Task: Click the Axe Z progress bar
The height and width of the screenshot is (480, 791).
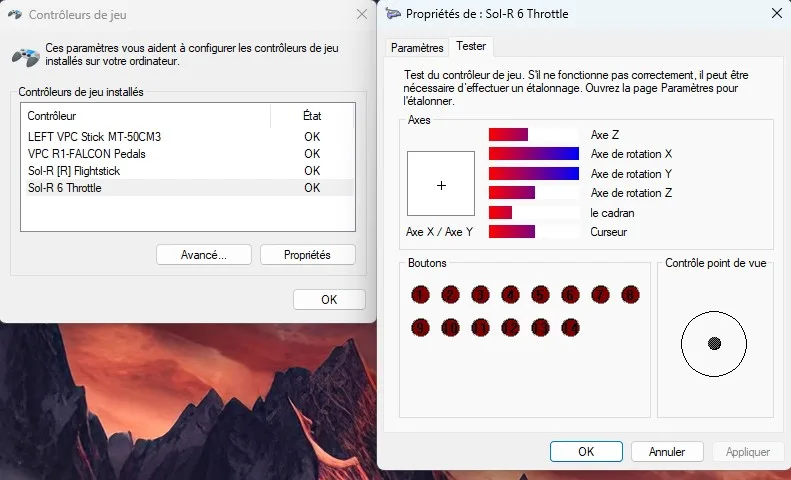Action: [534, 135]
